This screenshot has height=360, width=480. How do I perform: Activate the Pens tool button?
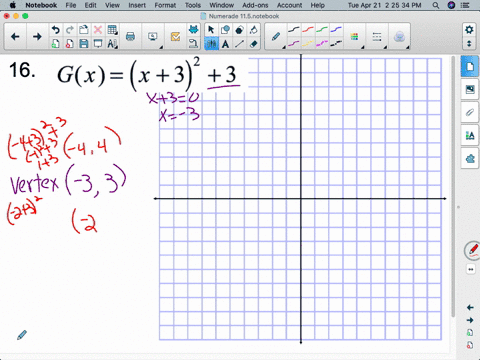click(x=211, y=44)
